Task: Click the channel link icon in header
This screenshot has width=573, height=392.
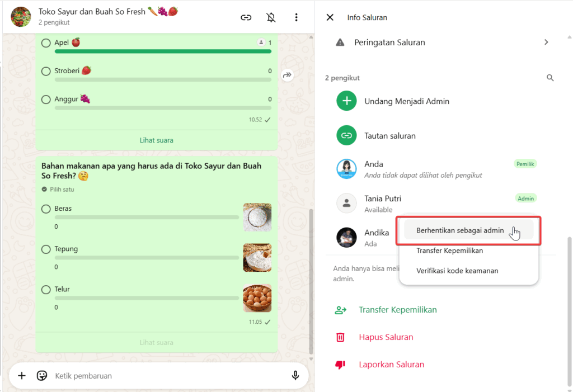Action: [246, 17]
